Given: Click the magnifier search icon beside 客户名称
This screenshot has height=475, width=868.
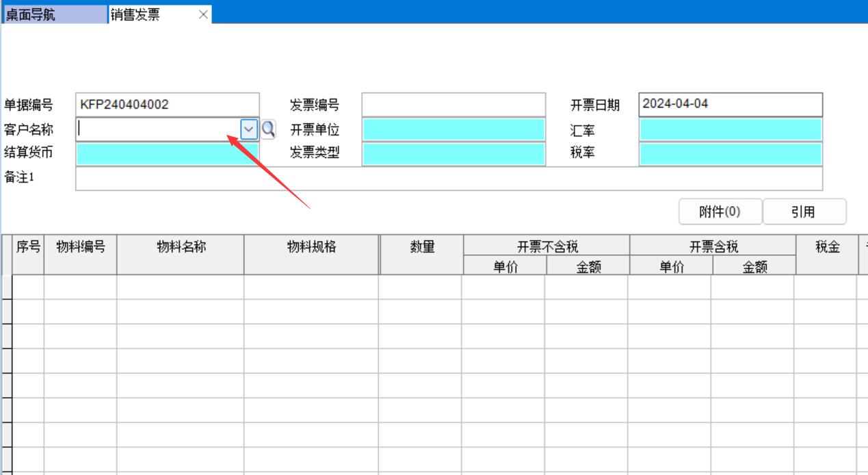Looking at the screenshot, I should click(269, 129).
